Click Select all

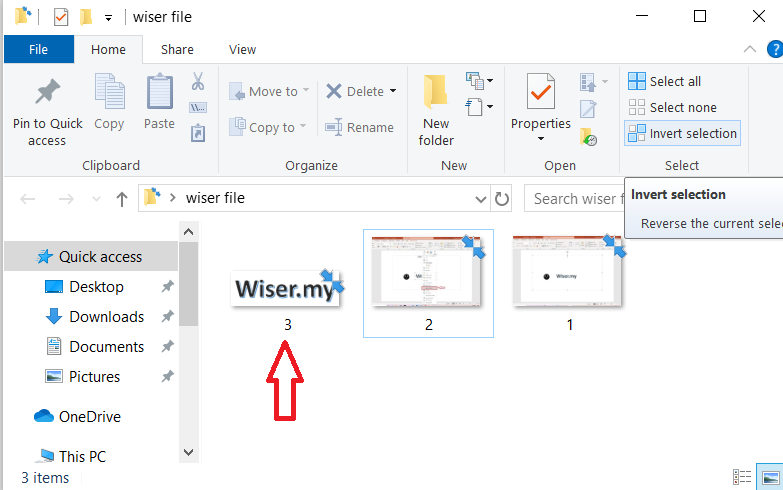click(x=665, y=81)
